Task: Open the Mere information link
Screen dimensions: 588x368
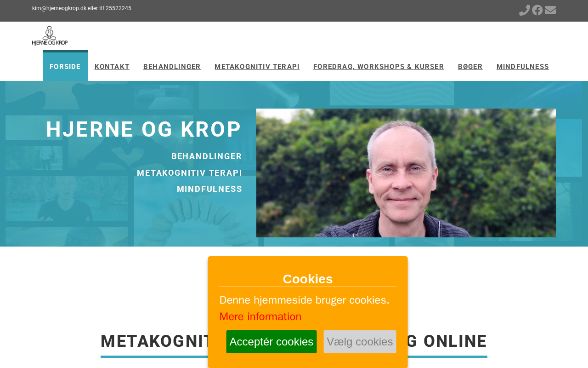Action: [260, 316]
